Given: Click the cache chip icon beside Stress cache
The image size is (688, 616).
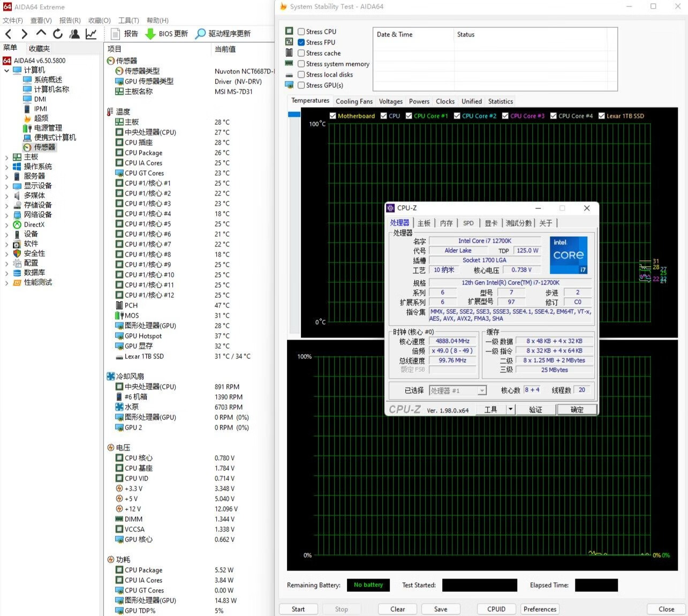Looking at the screenshot, I should pyautogui.click(x=289, y=52).
